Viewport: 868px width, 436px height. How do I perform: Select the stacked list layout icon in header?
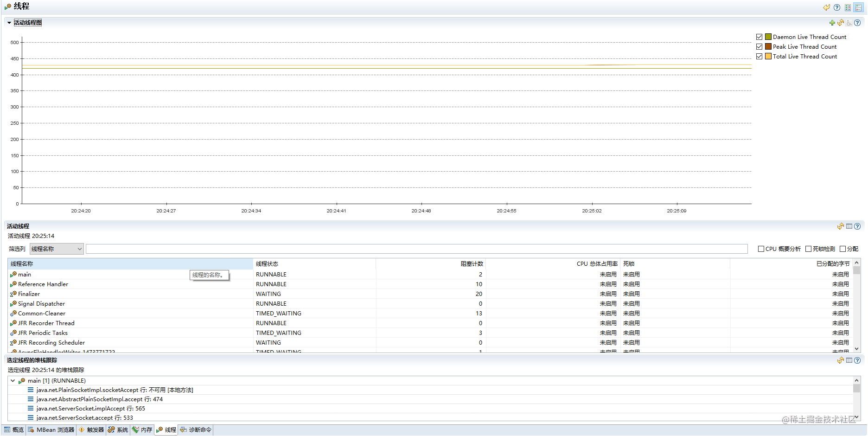(859, 7)
